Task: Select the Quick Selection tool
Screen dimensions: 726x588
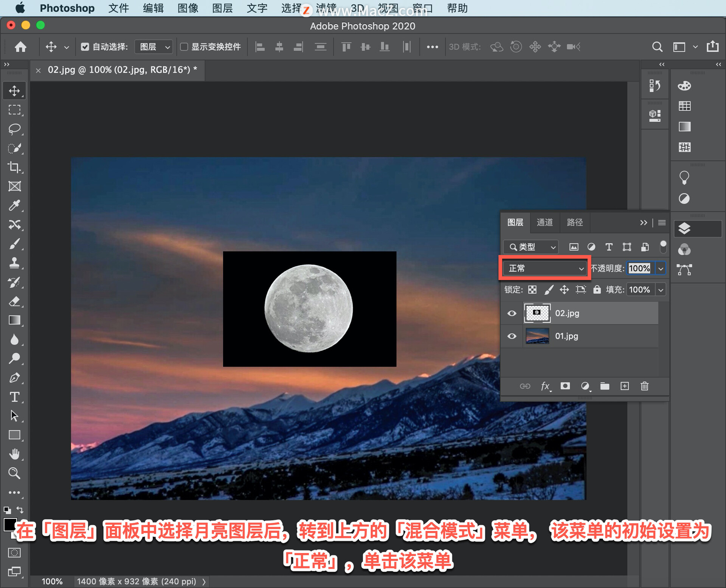Action: click(x=14, y=148)
